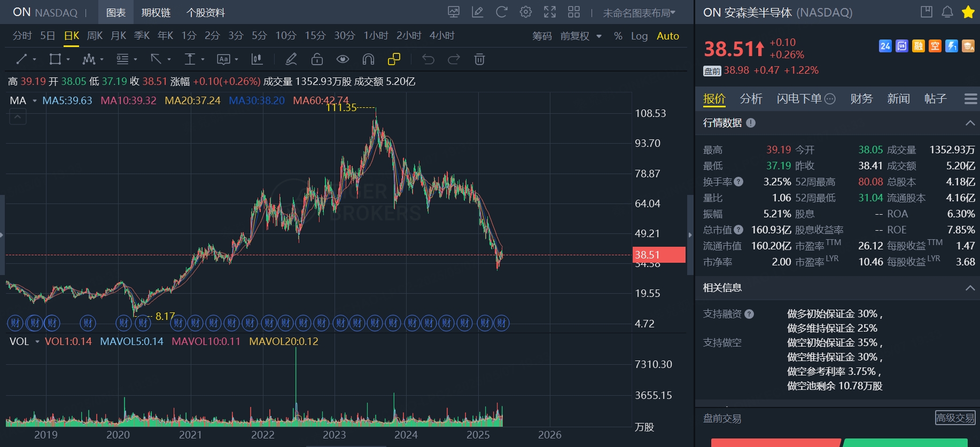Image resolution: width=980 pixels, height=447 pixels.
Task: Open the 前复权 adjustment dropdown
Action: coord(581,36)
